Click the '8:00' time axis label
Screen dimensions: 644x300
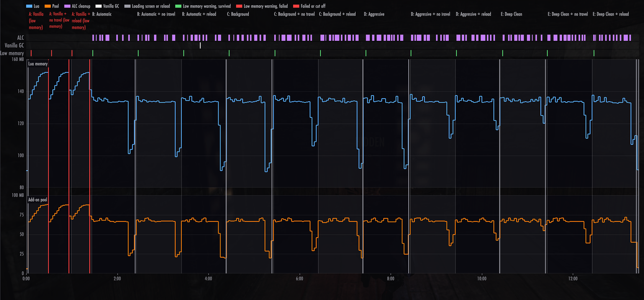point(390,278)
